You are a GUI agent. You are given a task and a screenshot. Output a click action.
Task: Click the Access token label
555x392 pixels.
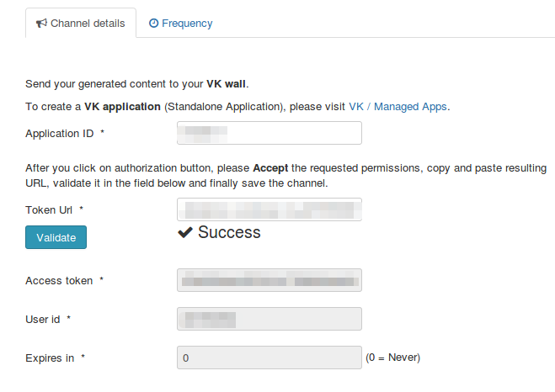coord(59,281)
